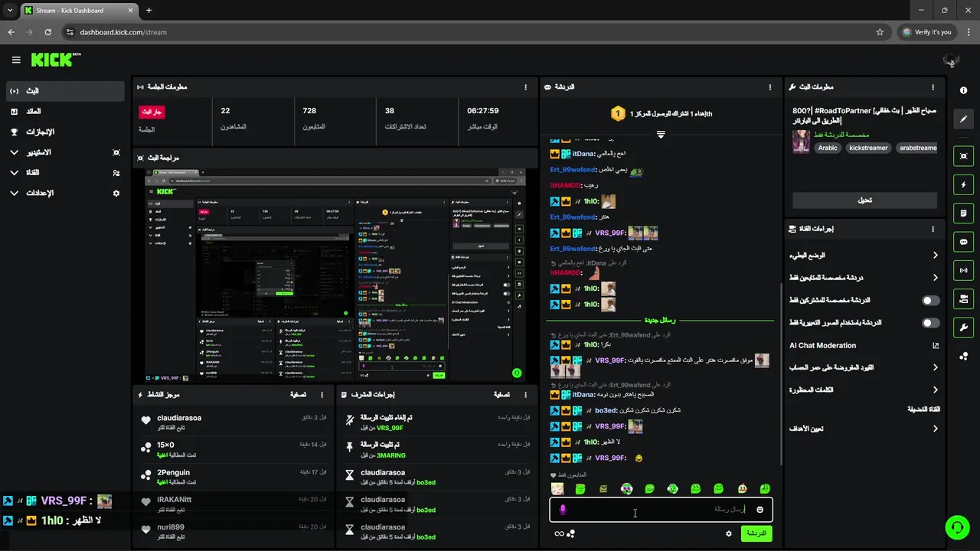The image size is (980, 551).
Task: Select البث in the sidebar
Action: coord(65,91)
